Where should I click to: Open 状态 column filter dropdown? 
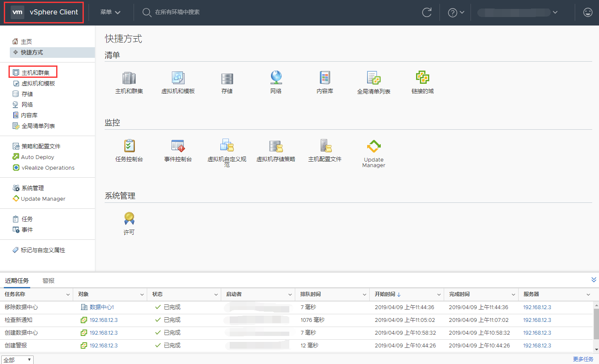(x=216, y=295)
